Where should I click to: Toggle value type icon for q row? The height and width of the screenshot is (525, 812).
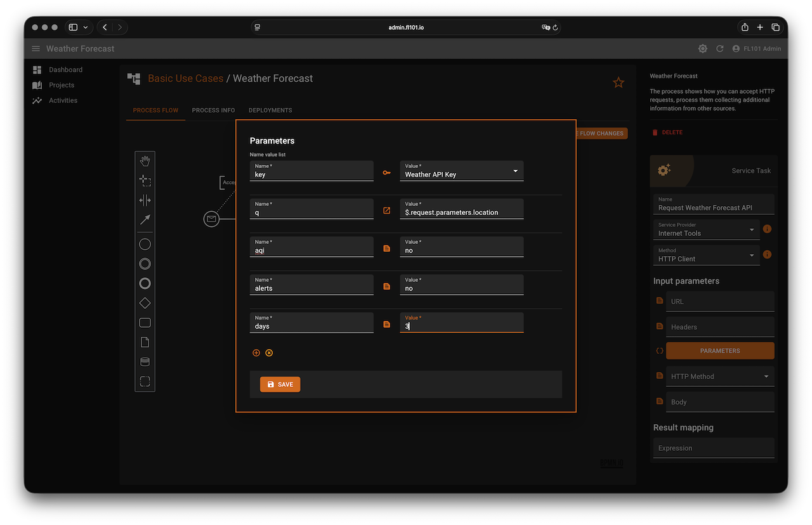pyautogui.click(x=386, y=211)
